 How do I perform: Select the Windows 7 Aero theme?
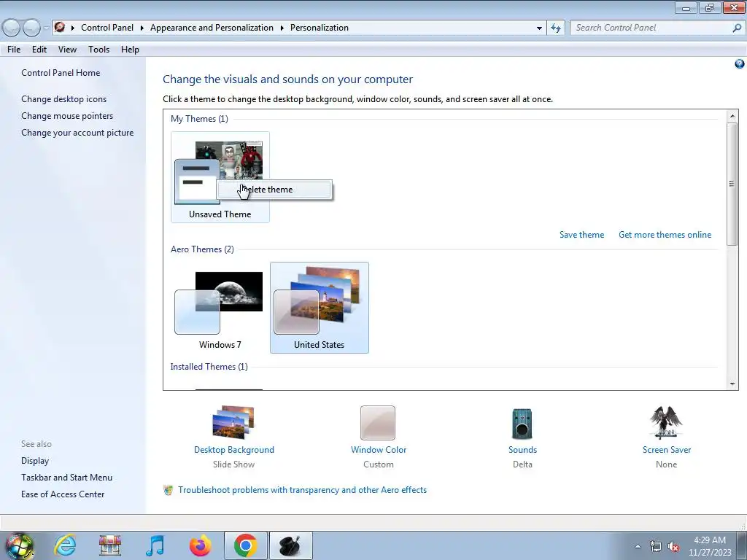point(220,308)
